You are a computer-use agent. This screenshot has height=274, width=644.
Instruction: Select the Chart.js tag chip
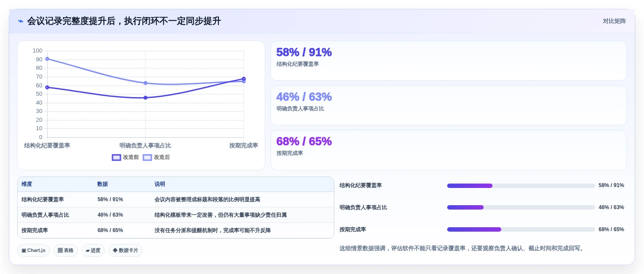[x=33, y=251]
